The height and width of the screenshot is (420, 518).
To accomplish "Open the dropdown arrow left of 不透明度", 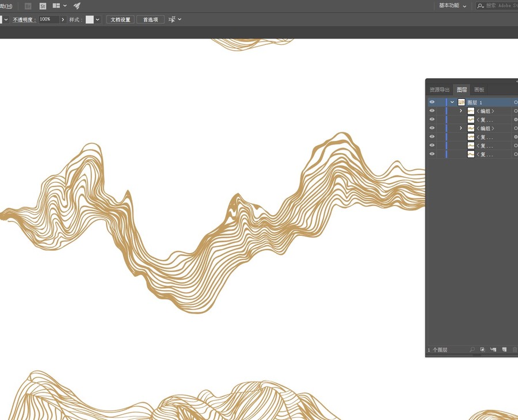I will click(6, 20).
